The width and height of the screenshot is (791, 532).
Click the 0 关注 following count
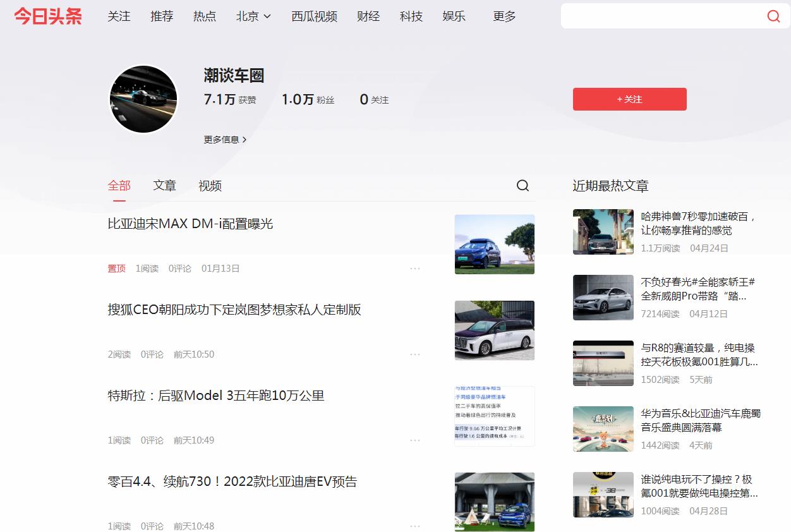click(x=374, y=99)
